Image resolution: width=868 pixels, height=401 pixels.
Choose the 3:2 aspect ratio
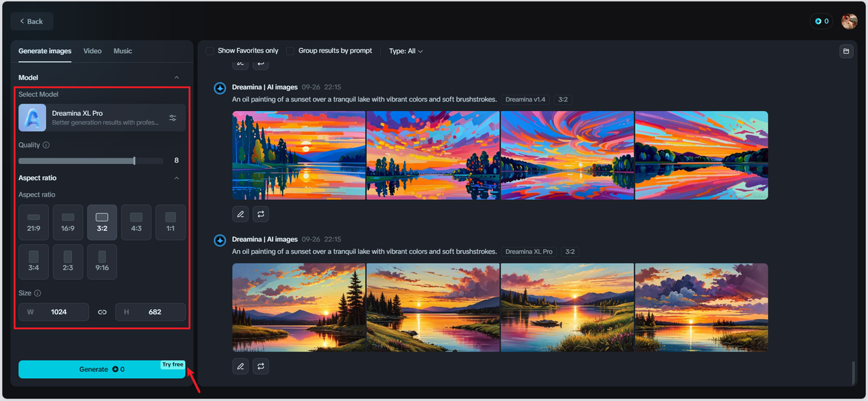(x=102, y=222)
